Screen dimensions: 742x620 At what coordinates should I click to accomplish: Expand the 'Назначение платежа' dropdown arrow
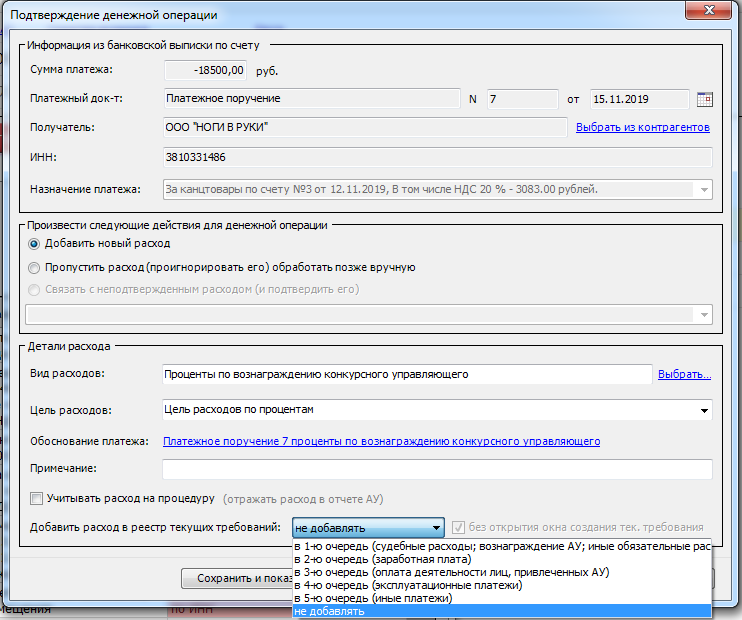click(x=703, y=189)
